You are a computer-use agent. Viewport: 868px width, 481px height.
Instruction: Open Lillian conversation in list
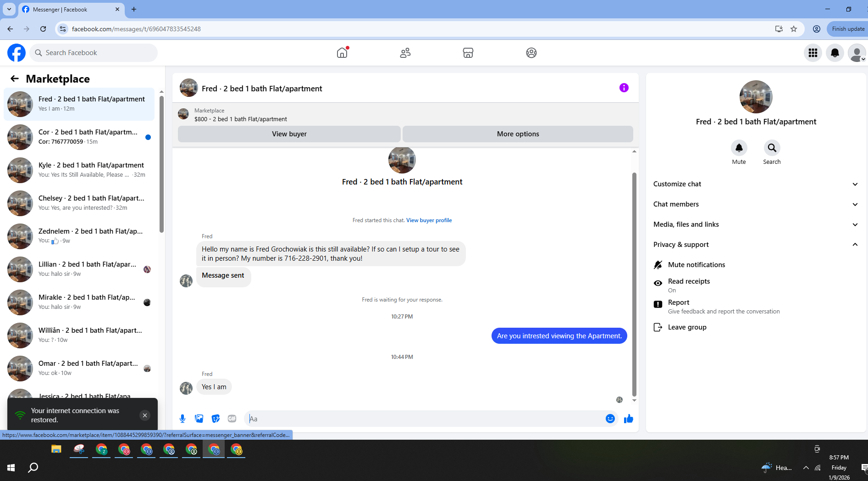(x=79, y=269)
